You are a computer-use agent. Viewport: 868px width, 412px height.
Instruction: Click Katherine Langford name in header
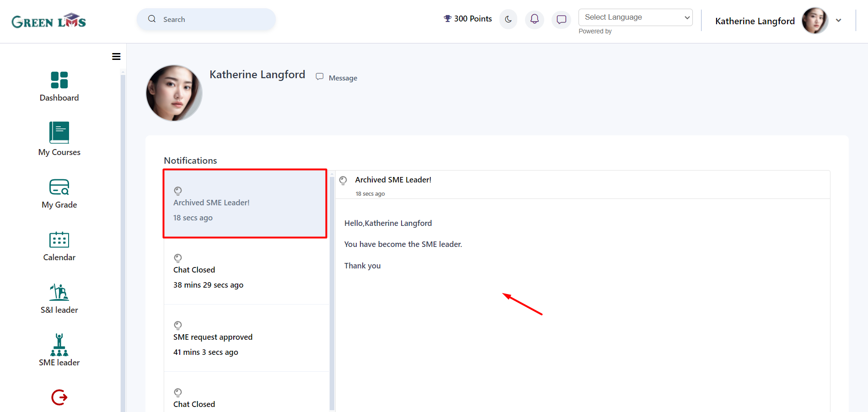[755, 21]
